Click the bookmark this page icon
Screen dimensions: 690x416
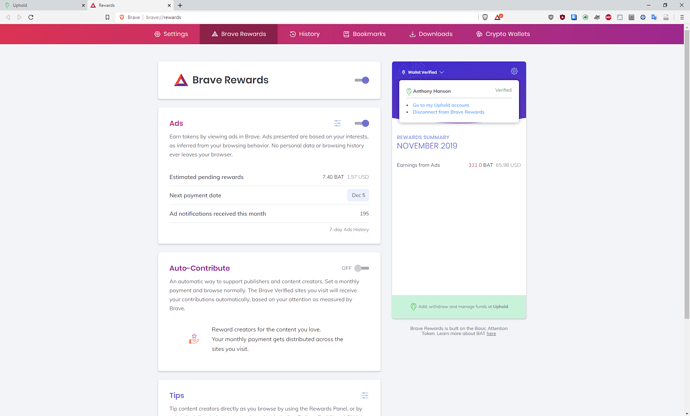(107, 17)
